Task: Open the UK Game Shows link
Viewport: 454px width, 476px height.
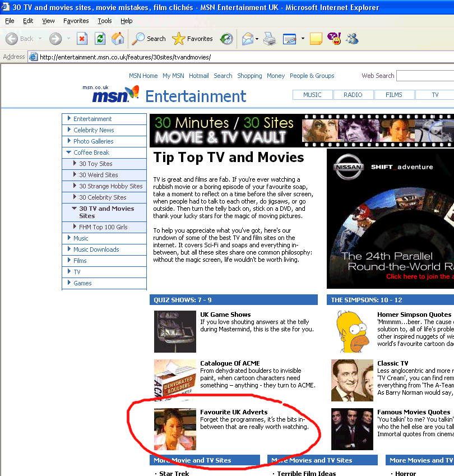Action: coord(225,315)
